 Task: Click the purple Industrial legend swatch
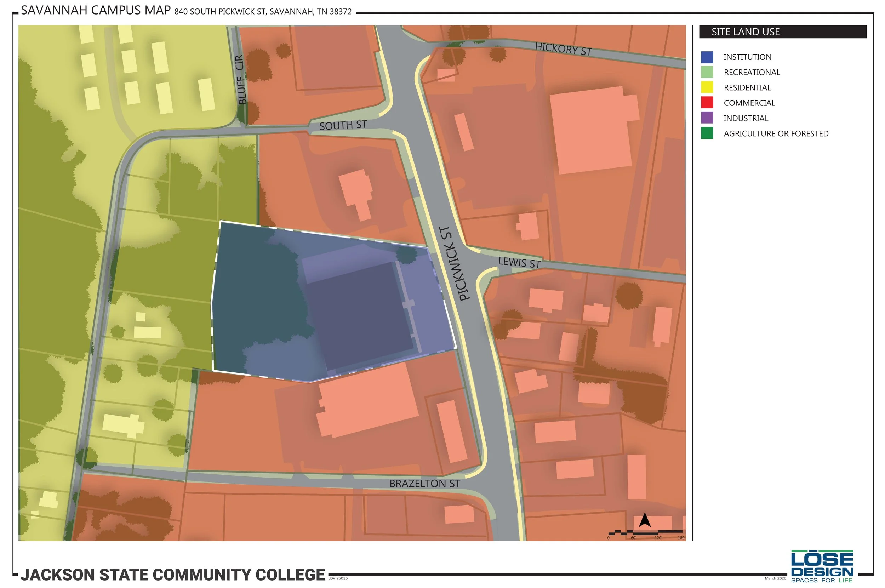(x=707, y=118)
